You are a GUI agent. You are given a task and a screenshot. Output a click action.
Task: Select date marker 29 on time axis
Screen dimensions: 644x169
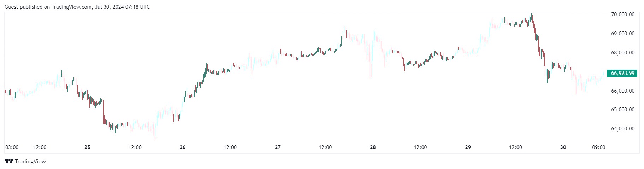[468, 147]
